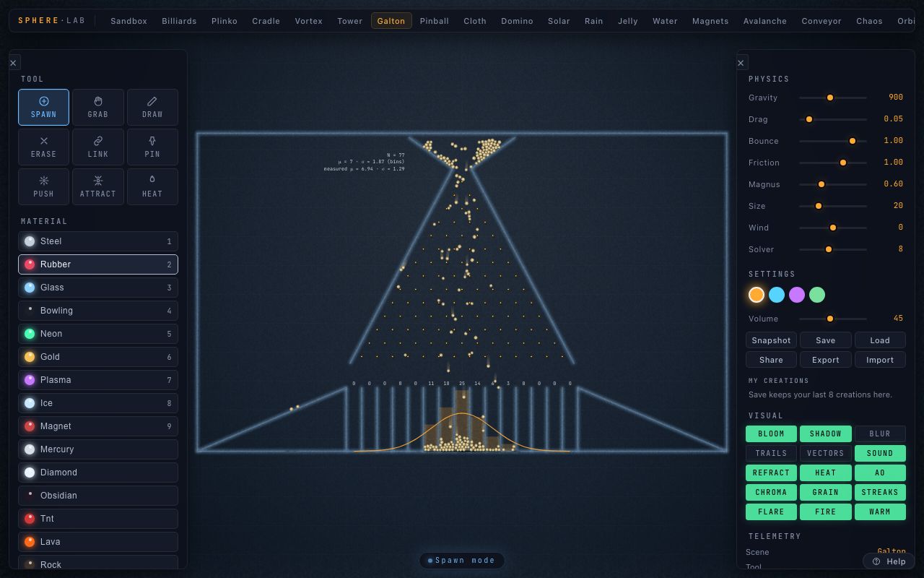This screenshot has height=578, width=924.
Task: Pick the Link chain tool
Action: pyautogui.click(x=98, y=147)
